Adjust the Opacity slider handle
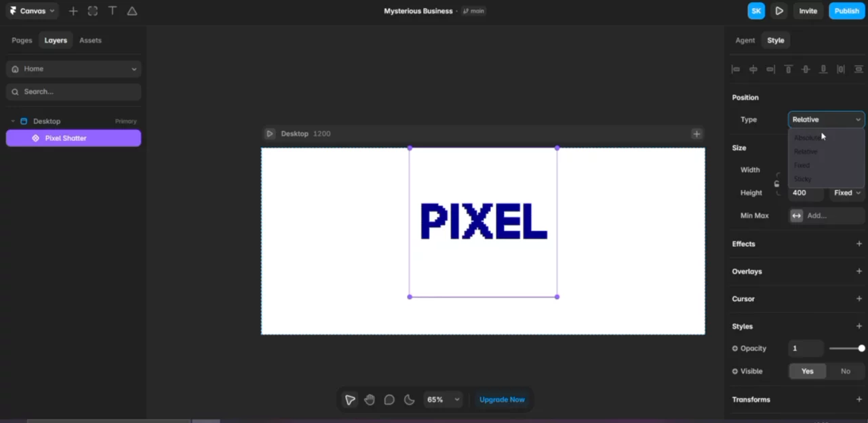This screenshot has height=423, width=868. (861, 348)
